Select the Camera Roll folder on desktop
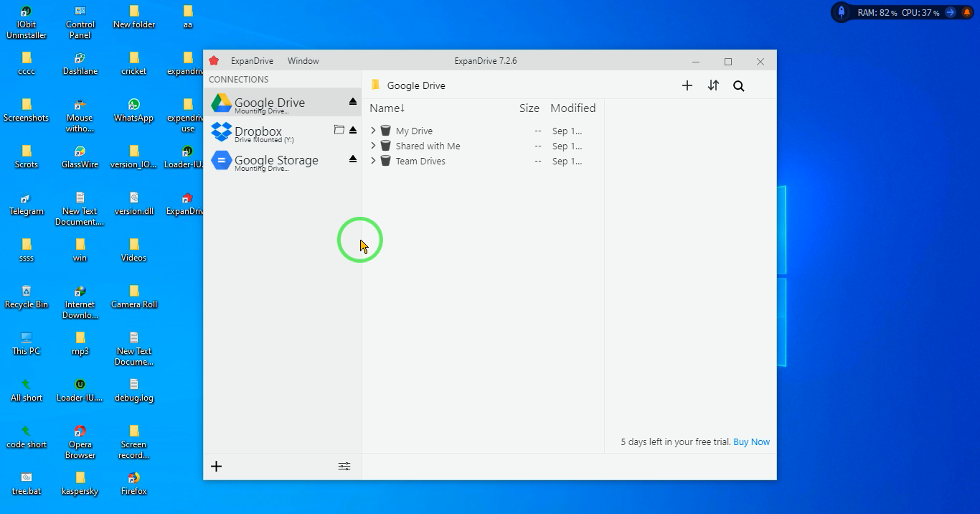 coord(134,296)
